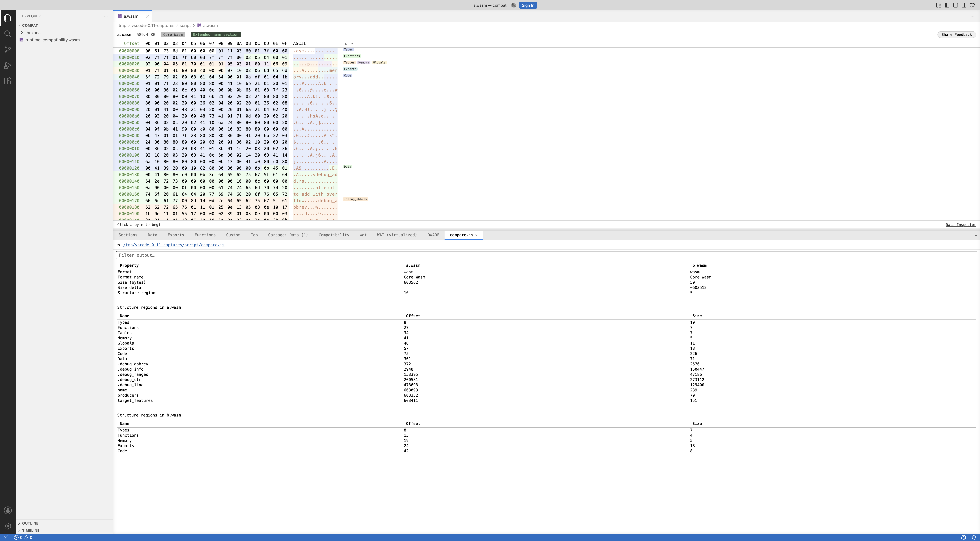
Task: Close the a.wasm editor tab
Action: pyautogui.click(x=148, y=16)
